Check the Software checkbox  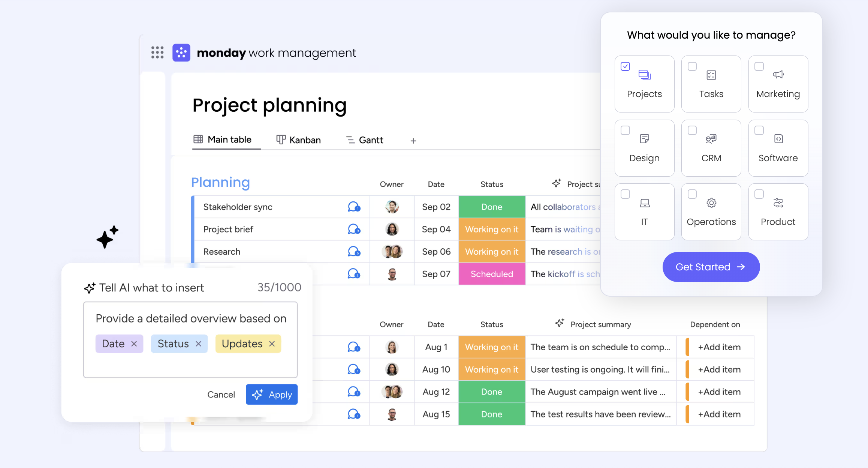pos(759,130)
